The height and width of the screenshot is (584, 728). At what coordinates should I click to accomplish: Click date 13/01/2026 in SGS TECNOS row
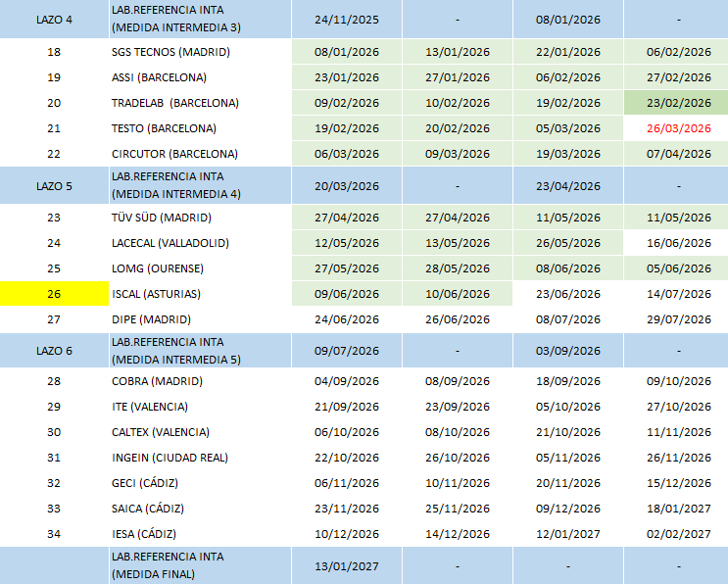pyautogui.click(x=458, y=52)
